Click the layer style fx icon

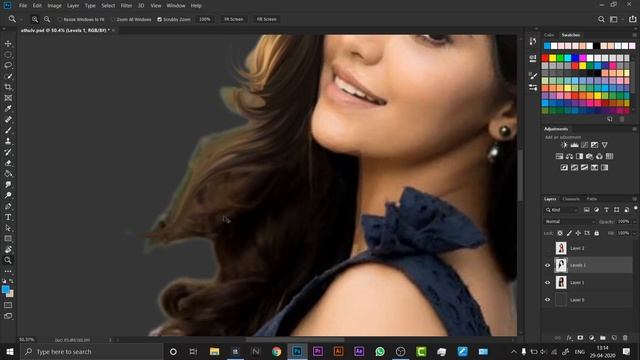click(x=569, y=338)
